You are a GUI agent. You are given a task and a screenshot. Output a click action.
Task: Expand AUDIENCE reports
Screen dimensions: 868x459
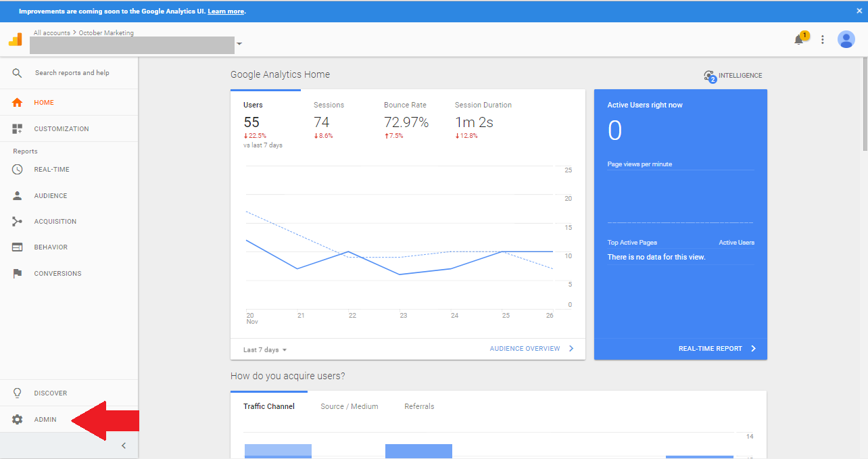tap(51, 196)
